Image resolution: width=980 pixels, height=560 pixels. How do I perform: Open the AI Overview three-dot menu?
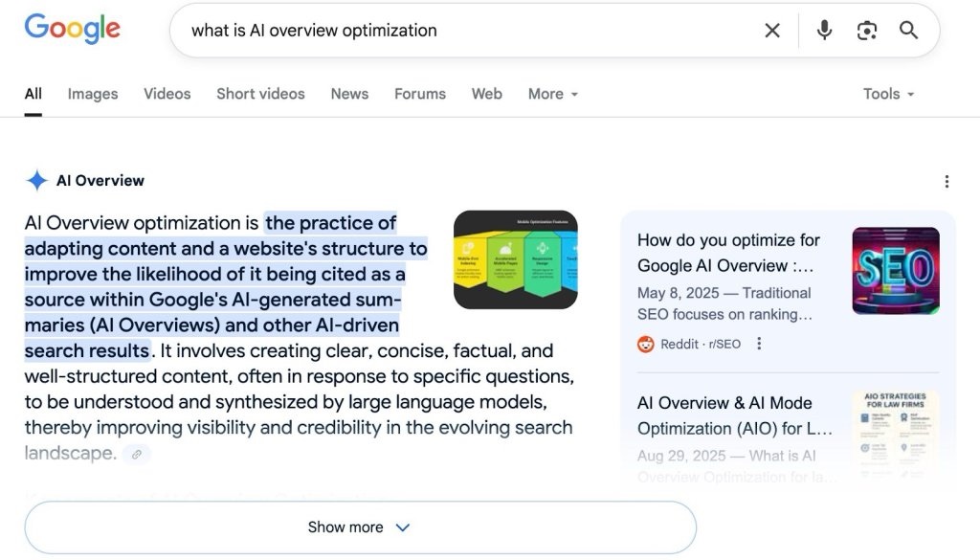pos(947,180)
